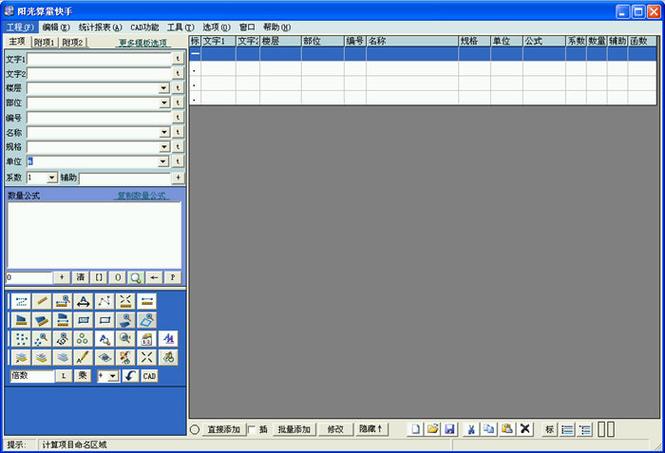The width and height of the screenshot is (665, 453).
Task: Open the 单位 dropdown list
Action: pyautogui.click(x=163, y=161)
